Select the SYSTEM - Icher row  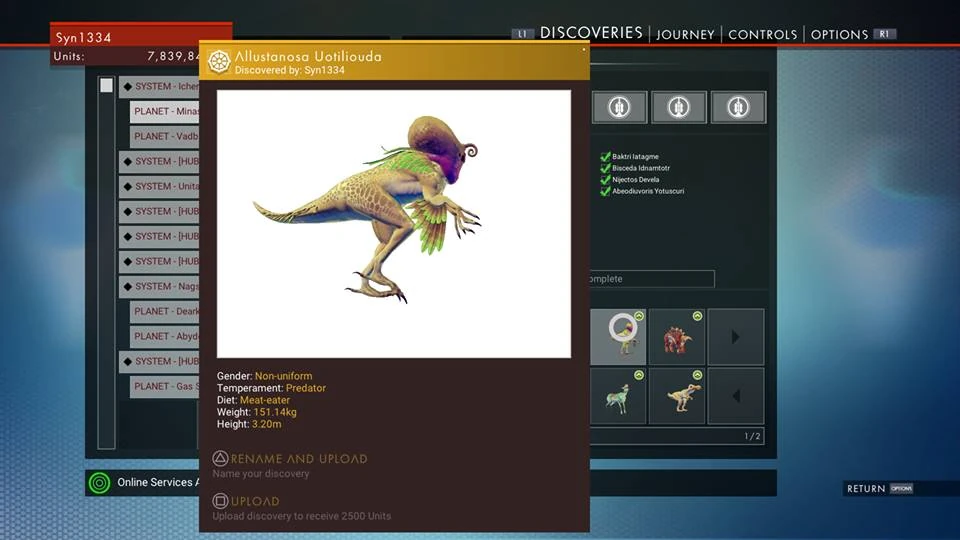(159, 87)
